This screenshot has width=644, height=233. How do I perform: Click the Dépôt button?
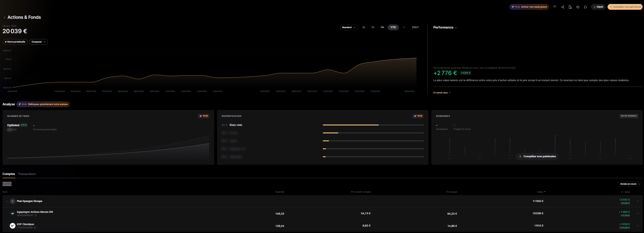click(598, 7)
